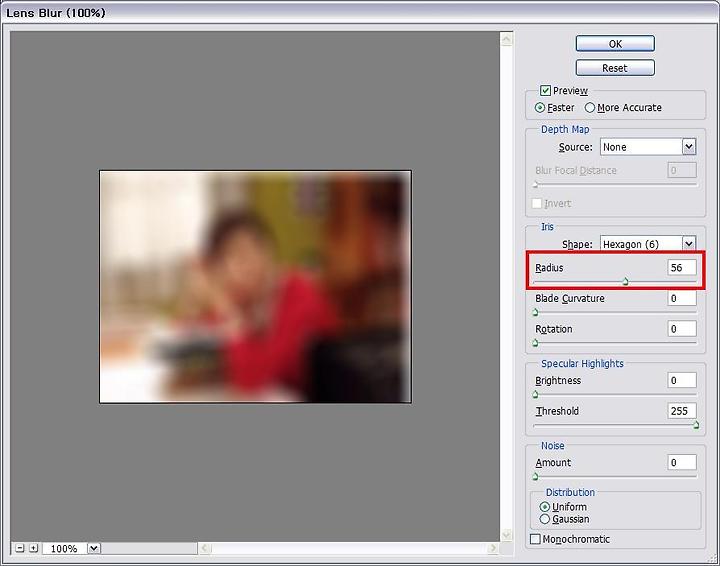Click the Noise Amount slider handle
The image size is (720, 566).
[x=535, y=476]
